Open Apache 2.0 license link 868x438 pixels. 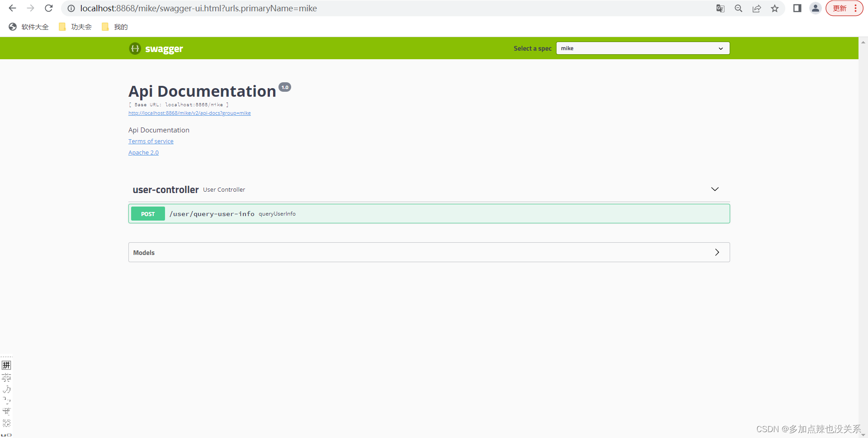[143, 152]
